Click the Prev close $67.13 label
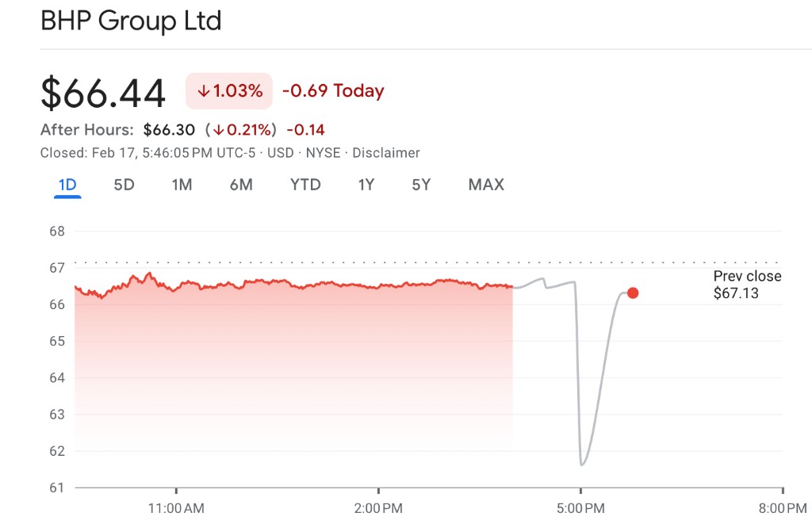The height and width of the screenshot is (524, 812). coord(747,285)
